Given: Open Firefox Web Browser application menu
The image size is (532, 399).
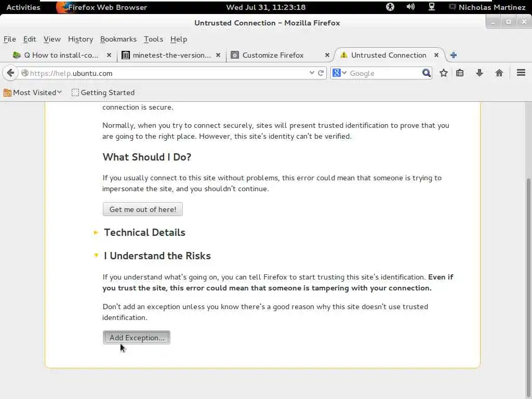Looking at the screenshot, I should coord(102,7).
